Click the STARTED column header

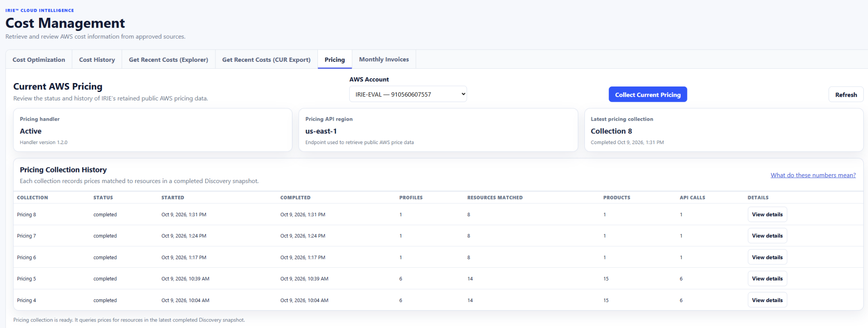click(x=173, y=197)
